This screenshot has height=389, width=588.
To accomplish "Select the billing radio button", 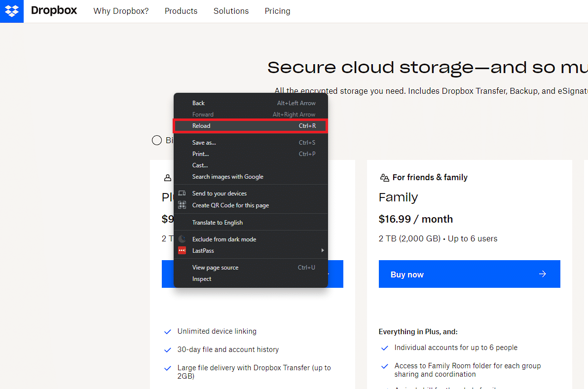I will click(157, 140).
